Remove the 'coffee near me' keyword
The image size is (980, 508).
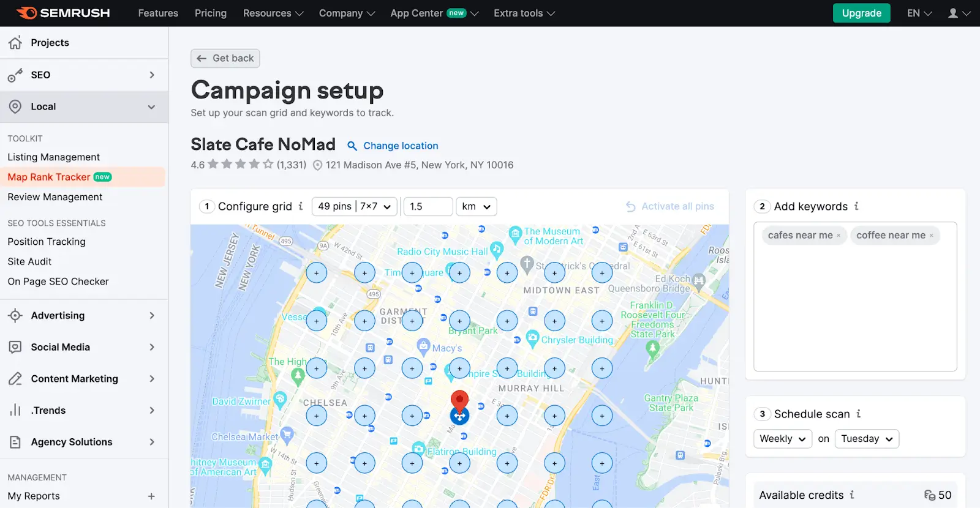click(932, 236)
